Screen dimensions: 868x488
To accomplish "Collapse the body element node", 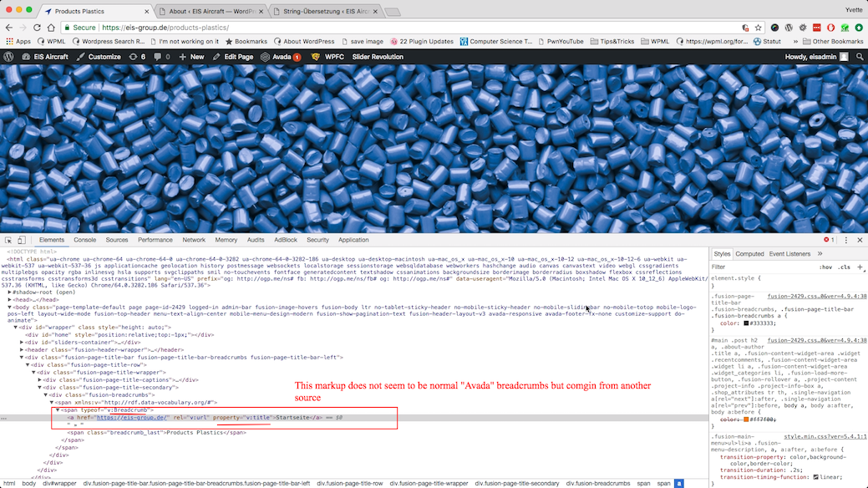I will (9, 307).
